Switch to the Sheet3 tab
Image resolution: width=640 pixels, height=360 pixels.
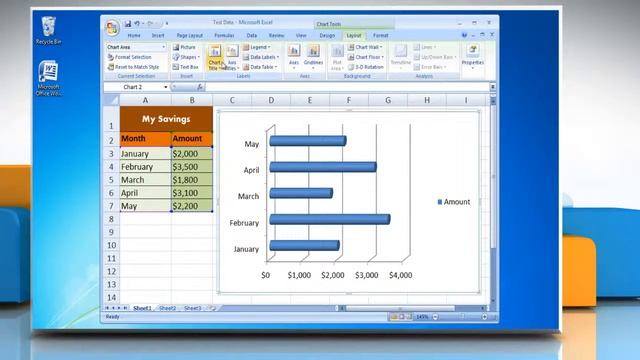193,308
